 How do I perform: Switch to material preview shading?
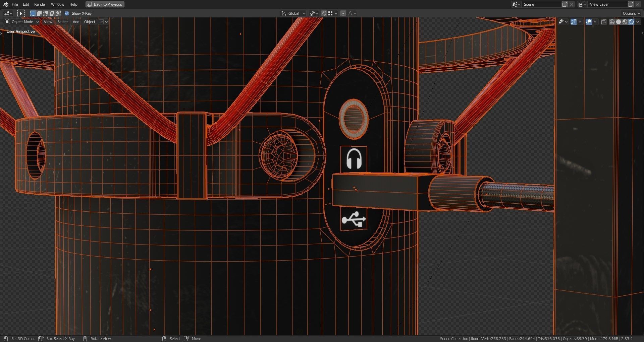(x=625, y=22)
